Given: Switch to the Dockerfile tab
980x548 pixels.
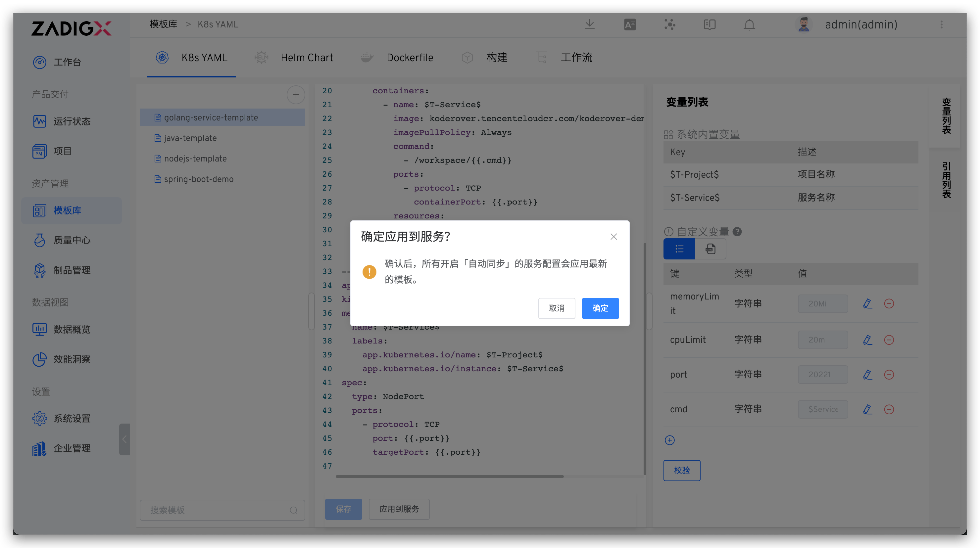Looking at the screenshot, I should pos(410,58).
